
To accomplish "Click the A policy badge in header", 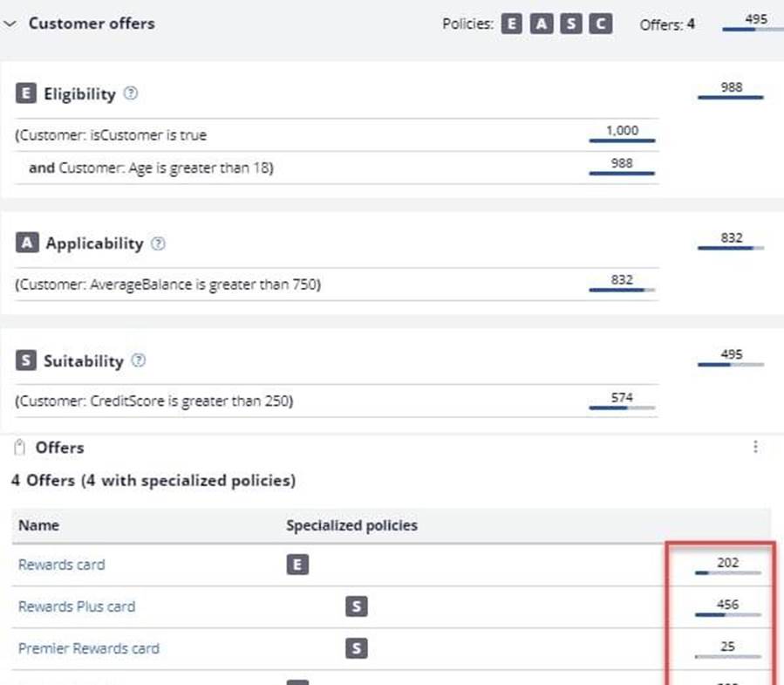I will [x=542, y=24].
